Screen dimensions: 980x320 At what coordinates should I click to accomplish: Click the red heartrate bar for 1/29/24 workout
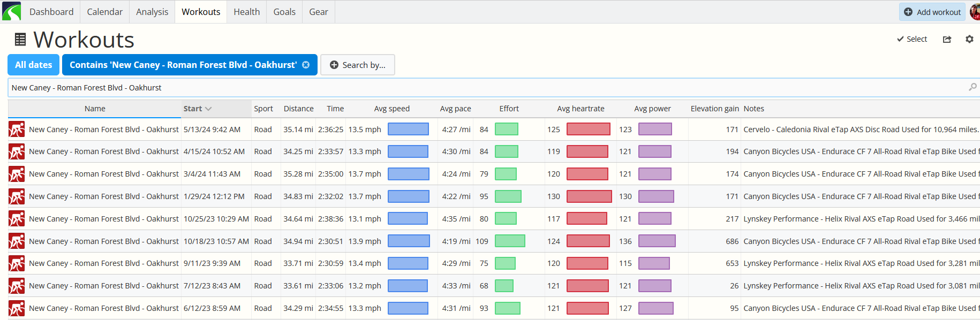pyautogui.click(x=589, y=196)
